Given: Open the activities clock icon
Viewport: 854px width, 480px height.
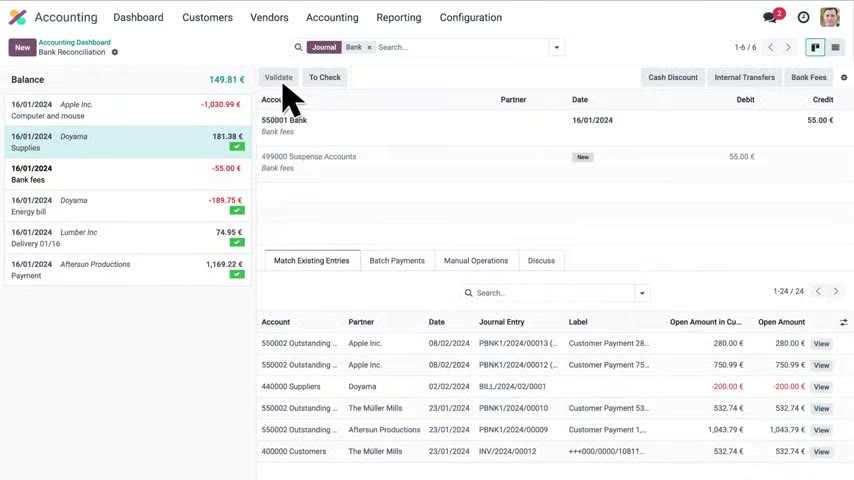Looking at the screenshot, I should coord(803,17).
